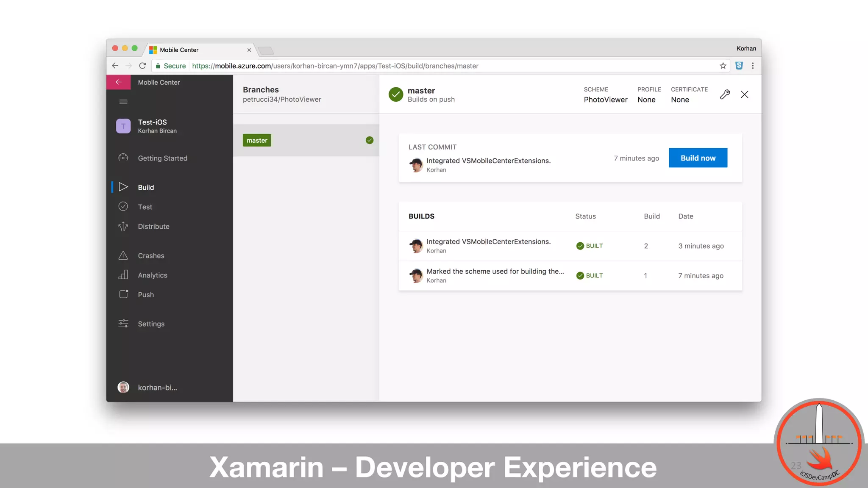Click the pink back arrow in Mobile Center

tap(119, 82)
